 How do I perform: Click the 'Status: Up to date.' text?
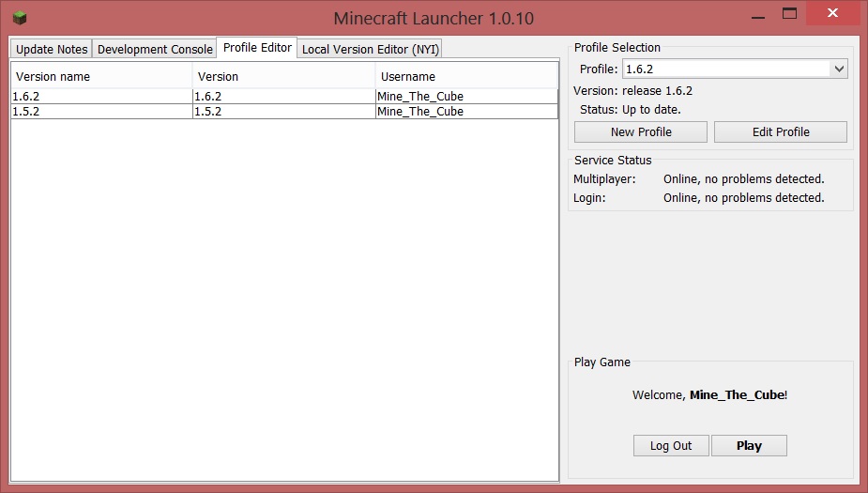631,110
